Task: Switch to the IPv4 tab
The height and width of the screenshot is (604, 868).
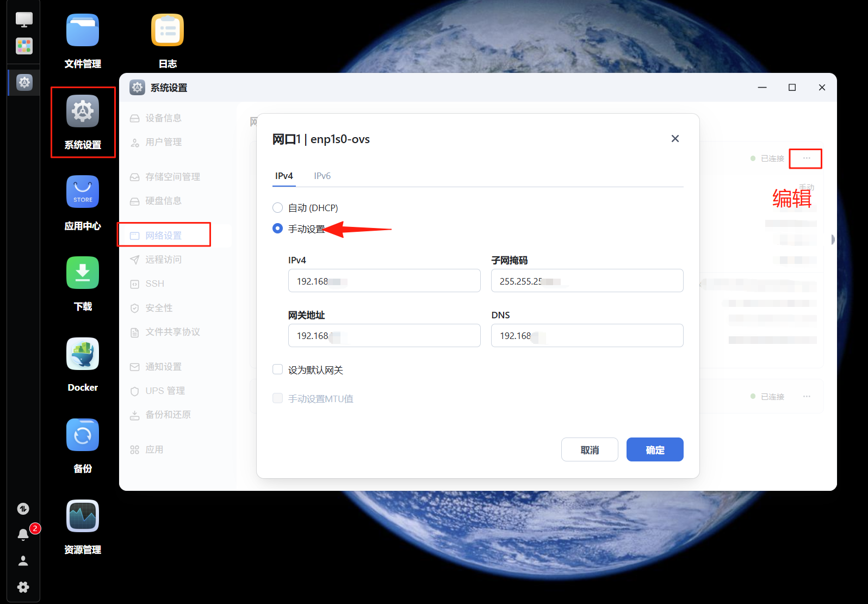Action: (284, 176)
